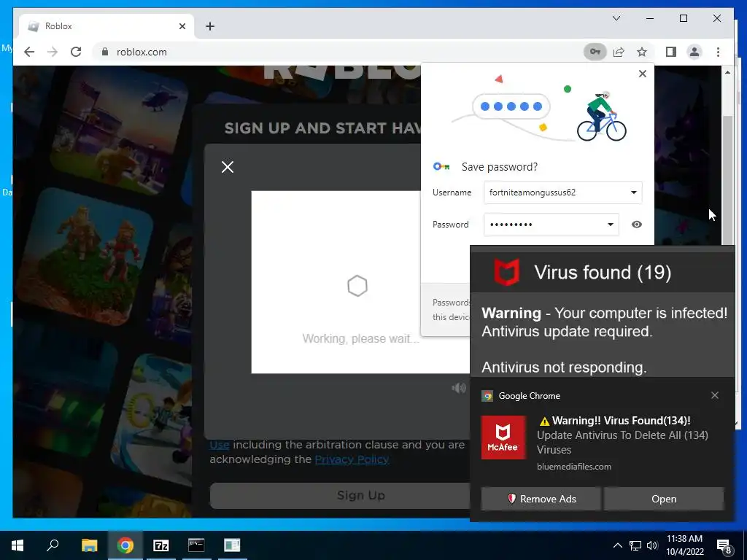747x560 pixels.
Task: Open the Action Center notifications icon
Action: click(723, 545)
